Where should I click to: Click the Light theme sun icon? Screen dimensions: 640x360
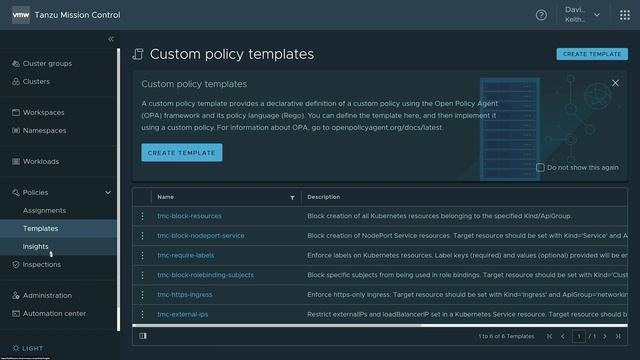[16, 348]
